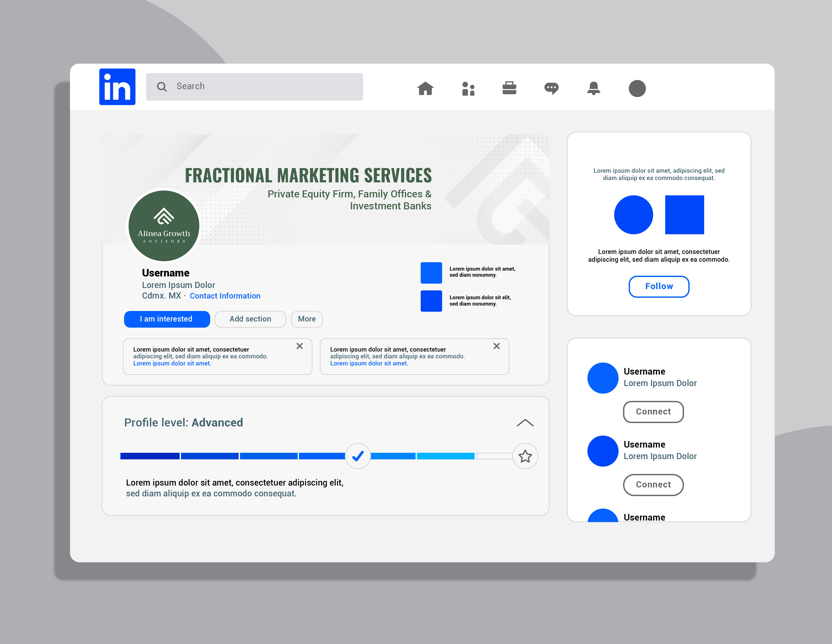Click the search magnifier icon
Screen dimensions: 832x644
tap(162, 87)
